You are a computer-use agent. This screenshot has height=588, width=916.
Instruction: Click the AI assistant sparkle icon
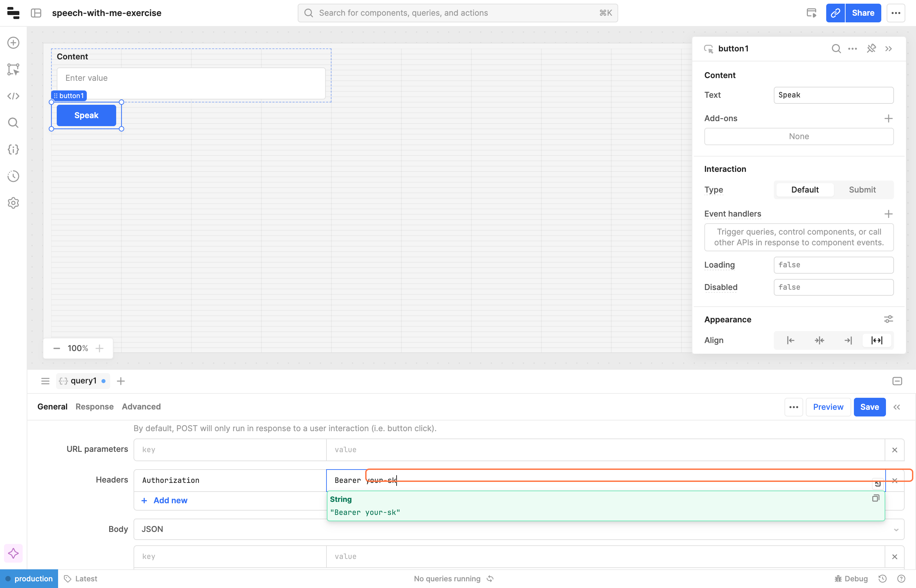(13, 553)
